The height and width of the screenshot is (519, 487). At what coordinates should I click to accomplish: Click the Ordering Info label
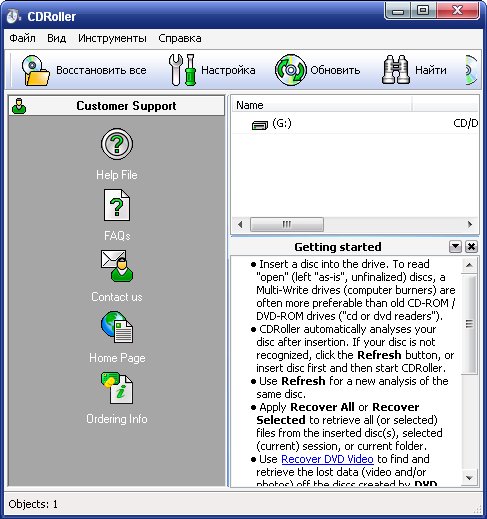point(117,419)
